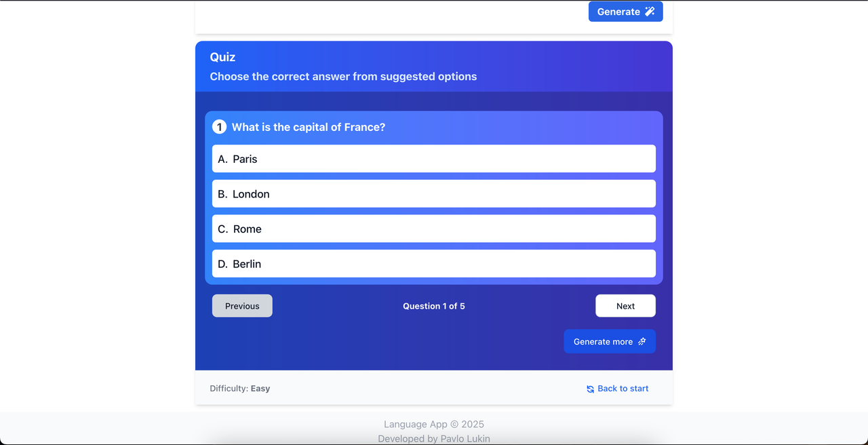This screenshot has width=868, height=445.
Task: Click the Generate more button
Action: coord(610,341)
